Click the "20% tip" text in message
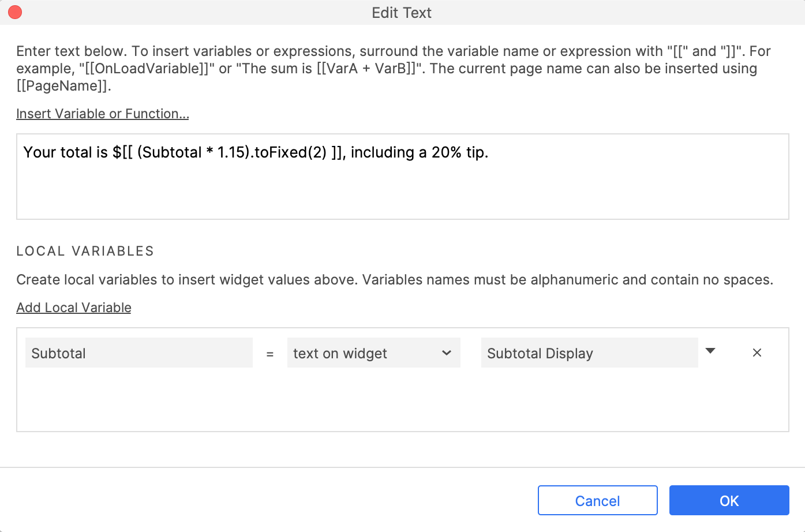 click(459, 152)
